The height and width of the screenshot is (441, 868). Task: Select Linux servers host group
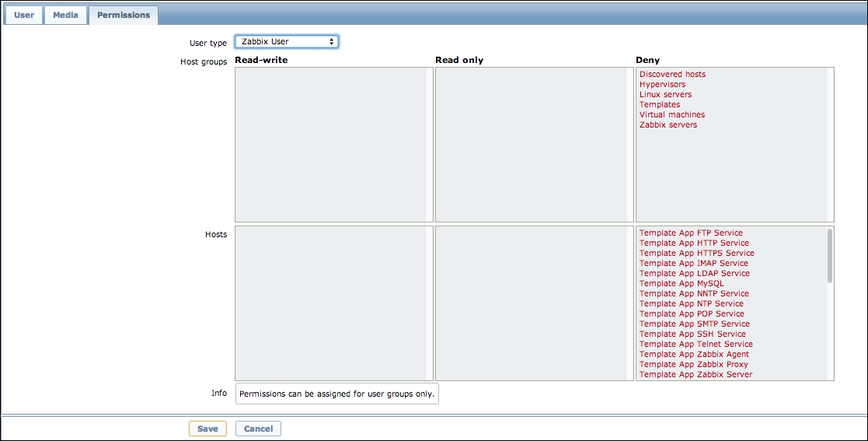click(x=665, y=95)
